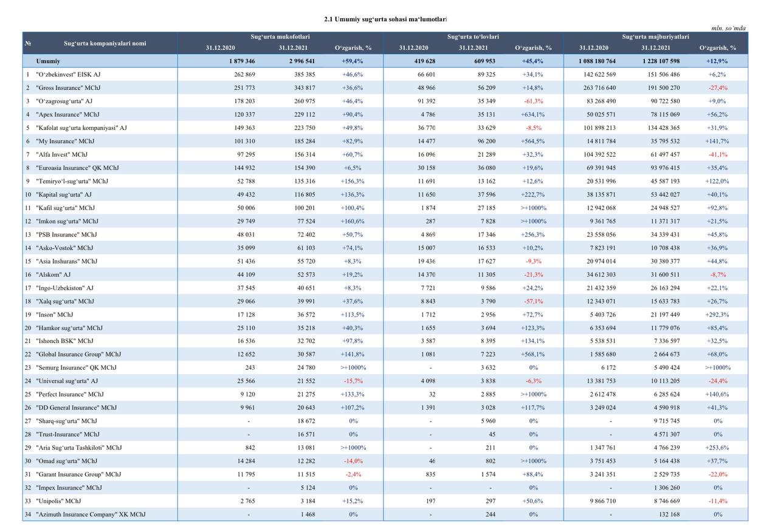Click "Global Insurance Group" MChJ name

click(78, 355)
